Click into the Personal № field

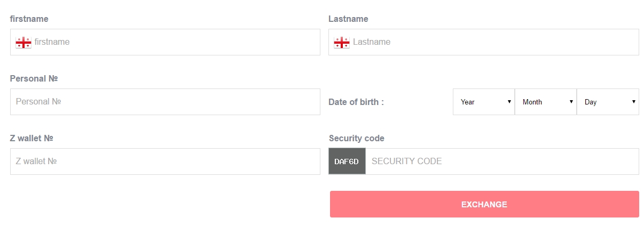click(165, 102)
